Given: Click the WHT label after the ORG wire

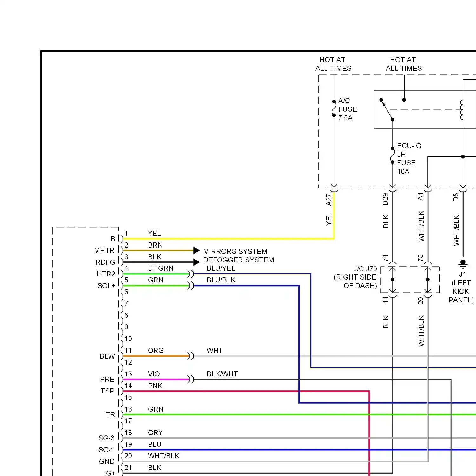Looking at the screenshot, I should pyautogui.click(x=215, y=350).
